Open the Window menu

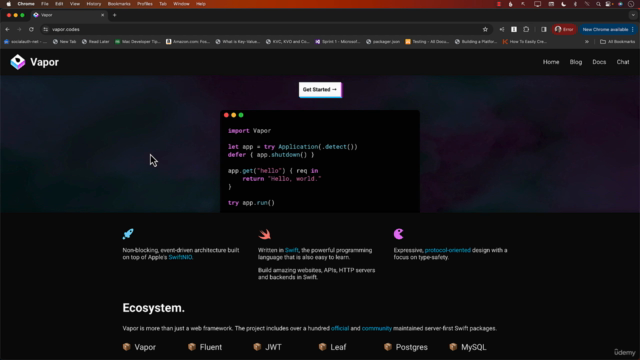coord(181,4)
